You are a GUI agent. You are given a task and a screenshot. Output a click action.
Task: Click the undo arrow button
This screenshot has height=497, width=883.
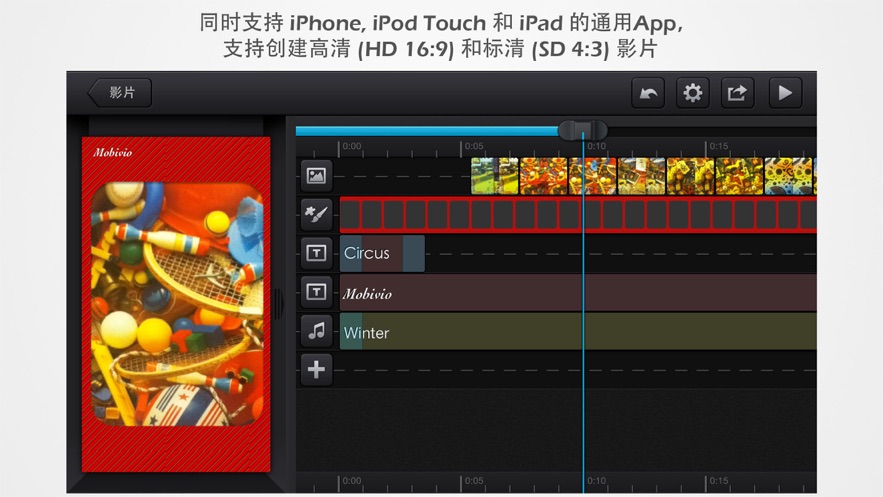(x=648, y=93)
